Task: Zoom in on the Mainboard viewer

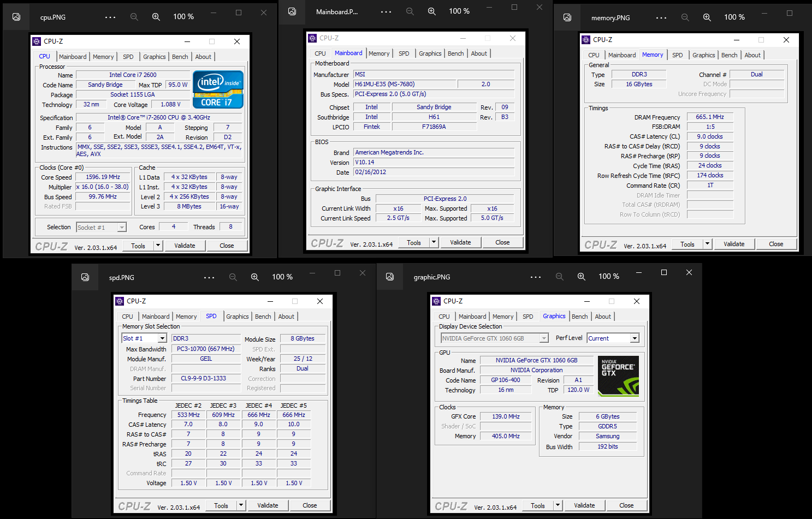Action: tap(432, 11)
